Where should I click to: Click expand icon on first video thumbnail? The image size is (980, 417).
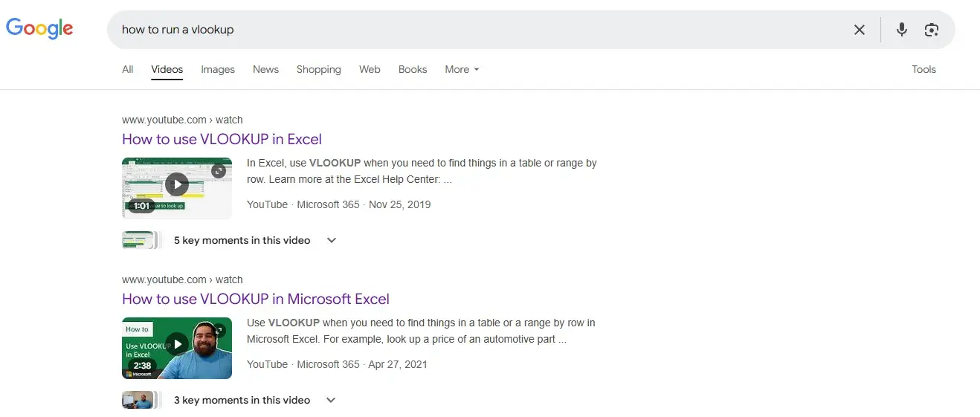coord(218,171)
